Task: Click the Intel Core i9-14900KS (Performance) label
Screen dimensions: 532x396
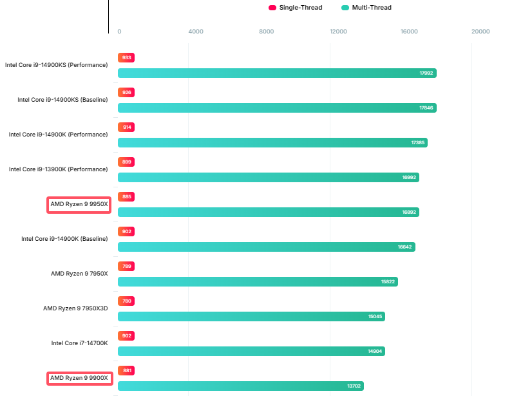Action: pyautogui.click(x=57, y=65)
